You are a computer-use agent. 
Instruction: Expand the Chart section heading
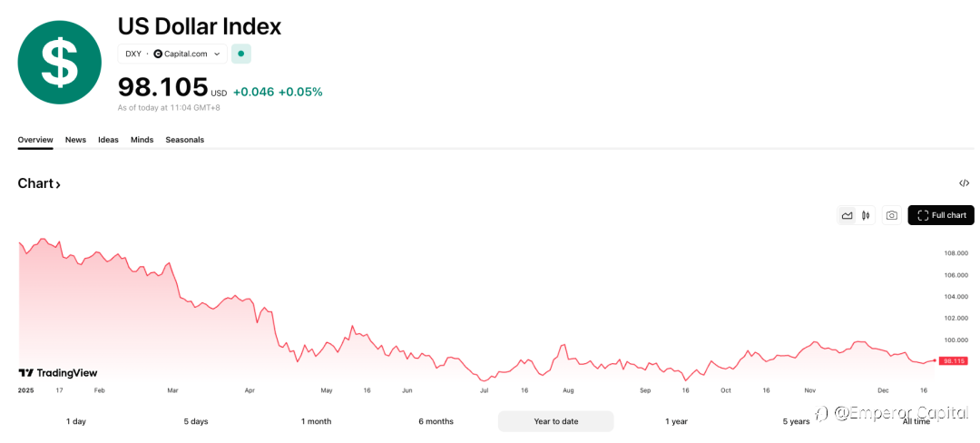[39, 183]
